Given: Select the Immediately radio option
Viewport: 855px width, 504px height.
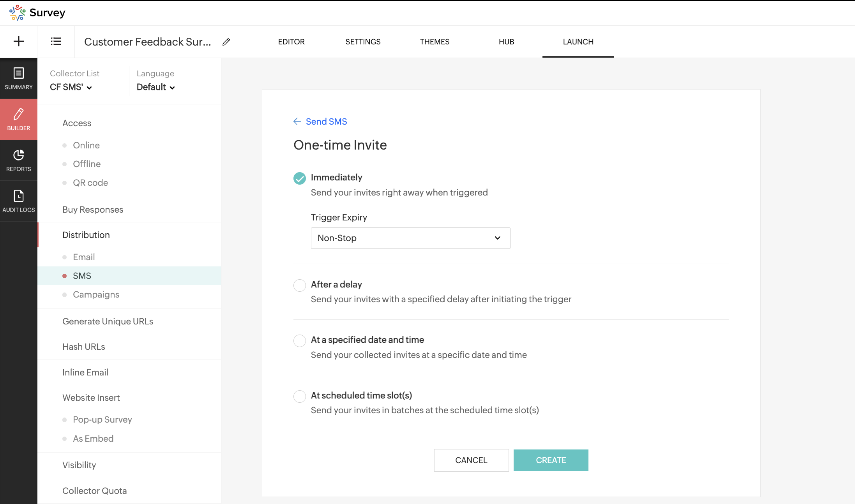Looking at the screenshot, I should pyautogui.click(x=299, y=178).
